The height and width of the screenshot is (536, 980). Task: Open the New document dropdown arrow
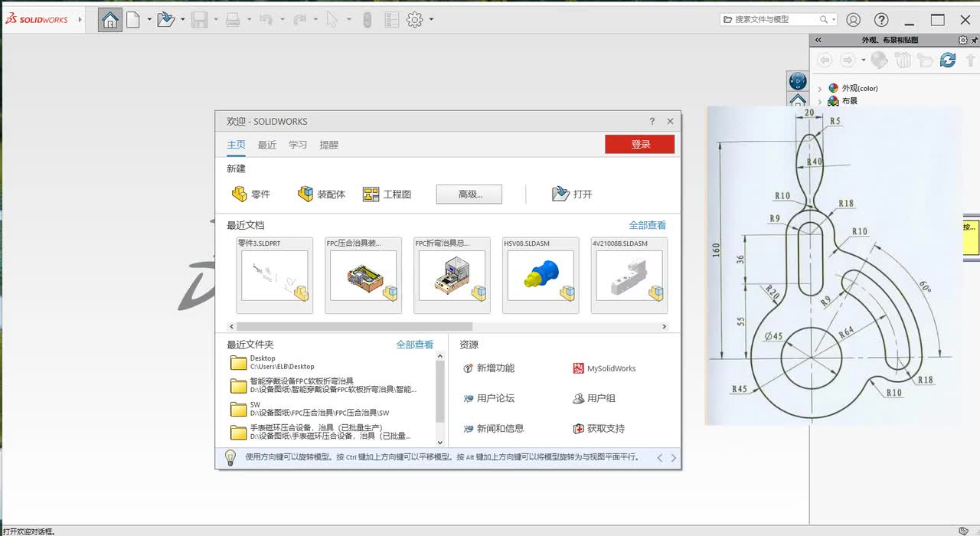(149, 20)
